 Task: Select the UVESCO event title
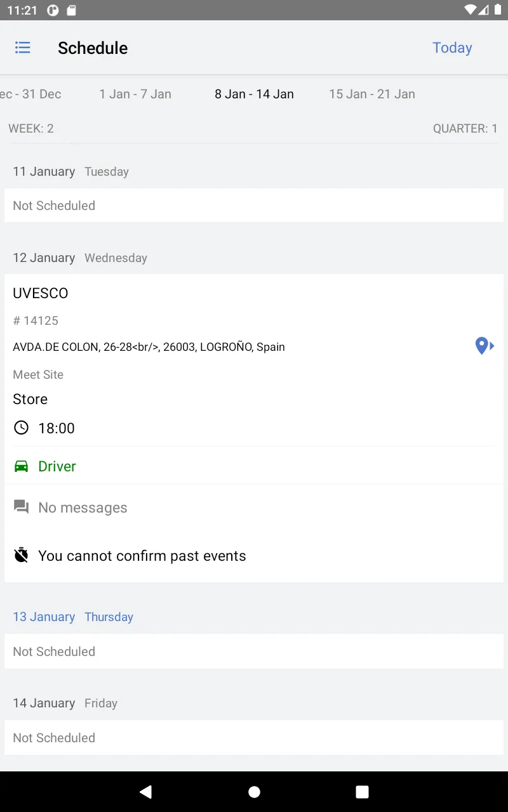click(x=41, y=293)
